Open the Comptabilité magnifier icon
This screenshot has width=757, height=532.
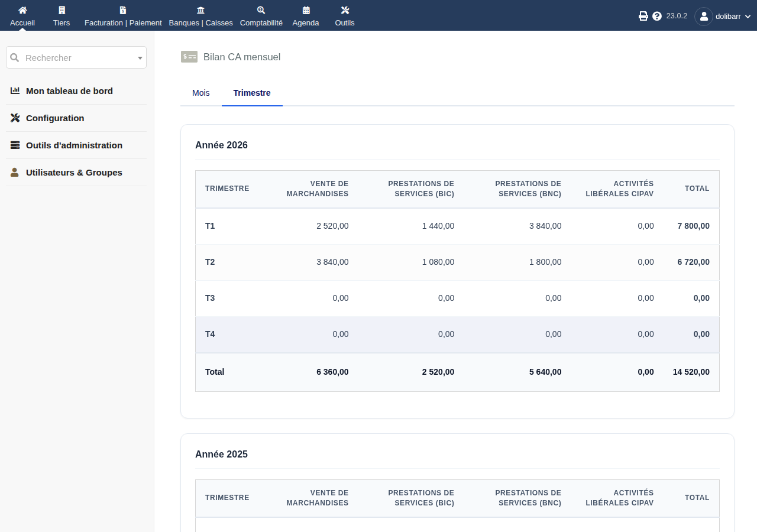tap(261, 10)
